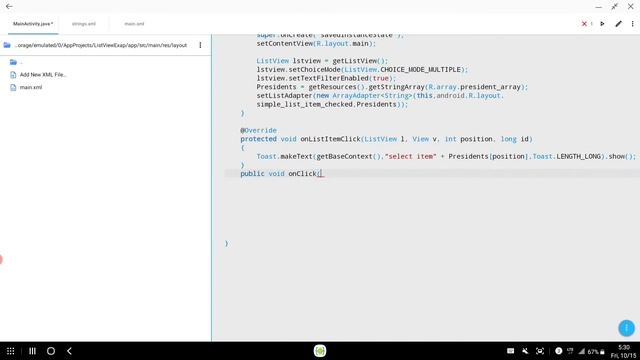Open the editor overflow menu (three dots)
The width and height of the screenshot is (640, 360).
[x=633, y=24]
